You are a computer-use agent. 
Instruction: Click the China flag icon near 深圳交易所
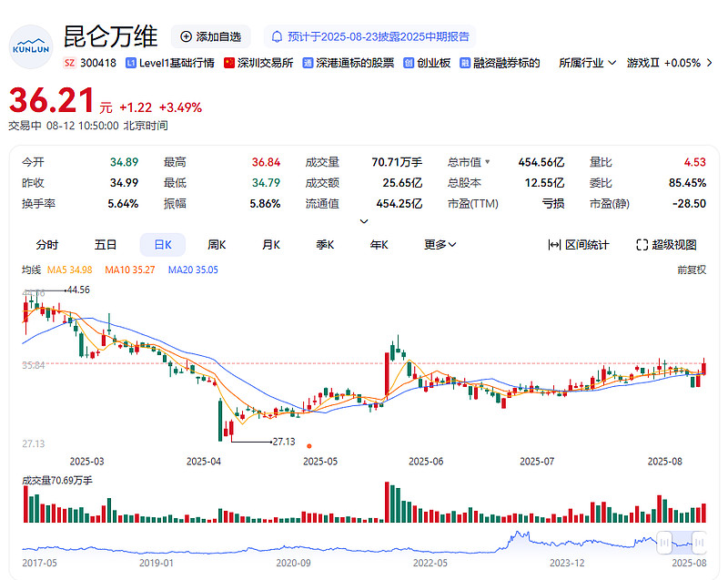pos(229,63)
